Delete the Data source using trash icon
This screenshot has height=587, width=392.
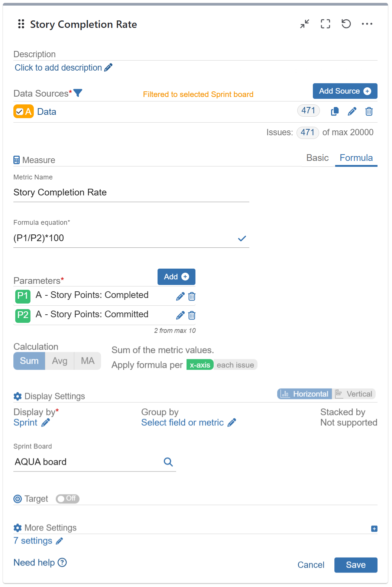(x=369, y=111)
